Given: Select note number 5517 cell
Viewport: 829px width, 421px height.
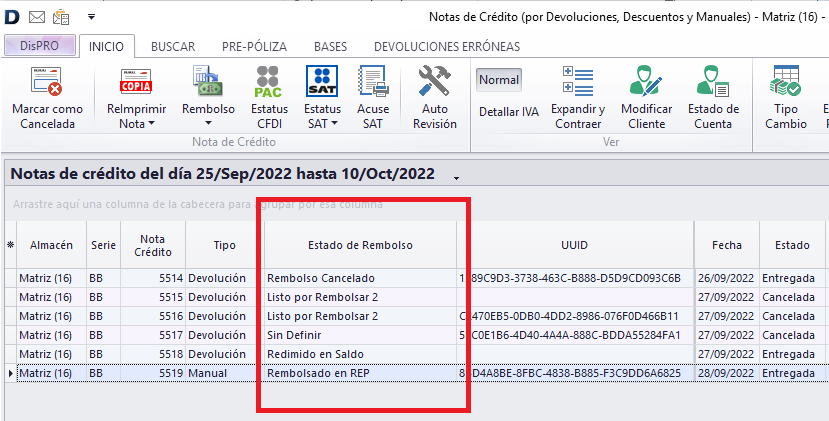Looking at the screenshot, I should click(153, 335).
